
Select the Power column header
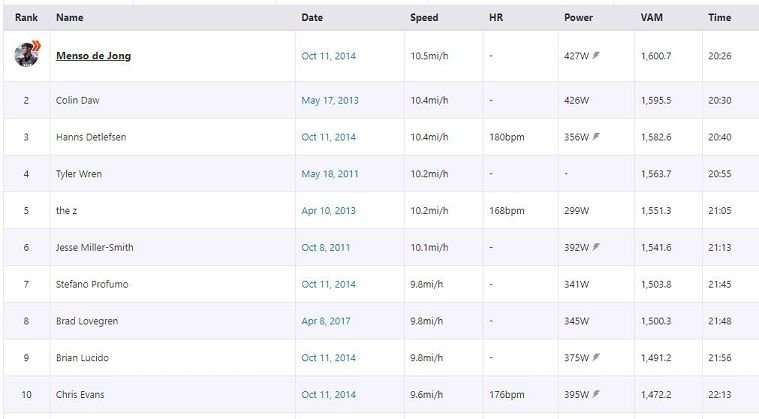point(578,17)
